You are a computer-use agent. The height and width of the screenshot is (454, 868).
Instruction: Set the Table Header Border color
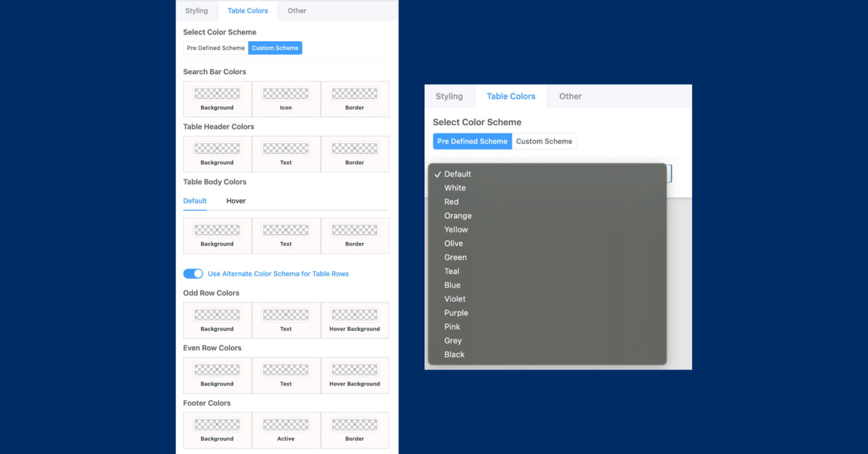click(x=354, y=148)
